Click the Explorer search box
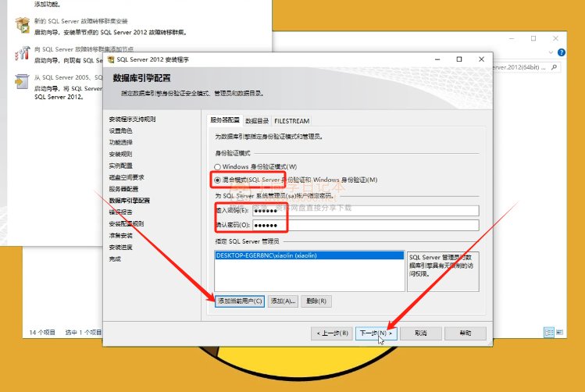 [x=526, y=67]
